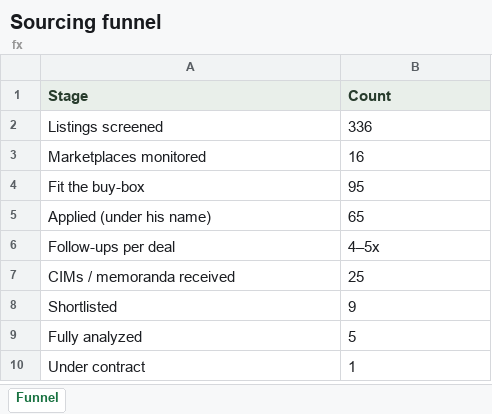
Task: Select the cell with value 25
Action: click(x=415, y=276)
